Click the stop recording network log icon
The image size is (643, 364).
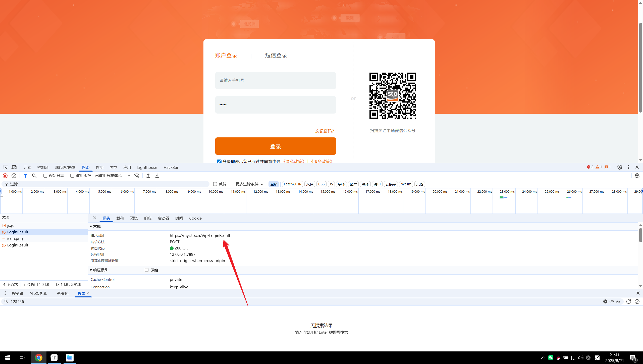point(5,176)
